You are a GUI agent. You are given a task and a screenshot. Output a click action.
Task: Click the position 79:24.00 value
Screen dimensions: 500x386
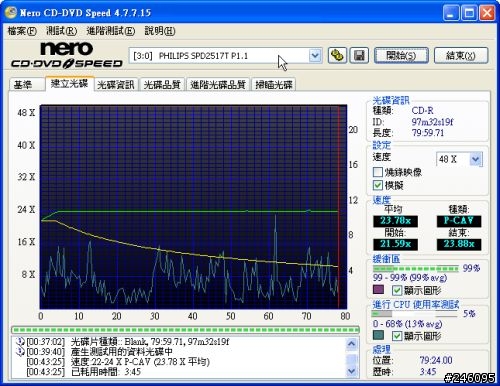click(436, 360)
